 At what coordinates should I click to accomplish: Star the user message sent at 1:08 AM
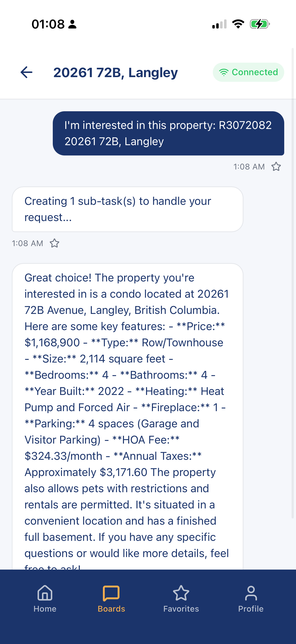pyautogui.click(x=276, y=167)
